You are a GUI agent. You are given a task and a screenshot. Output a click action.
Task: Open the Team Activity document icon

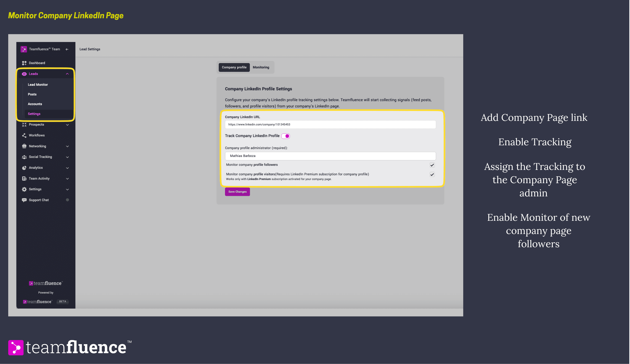(24, 178)
